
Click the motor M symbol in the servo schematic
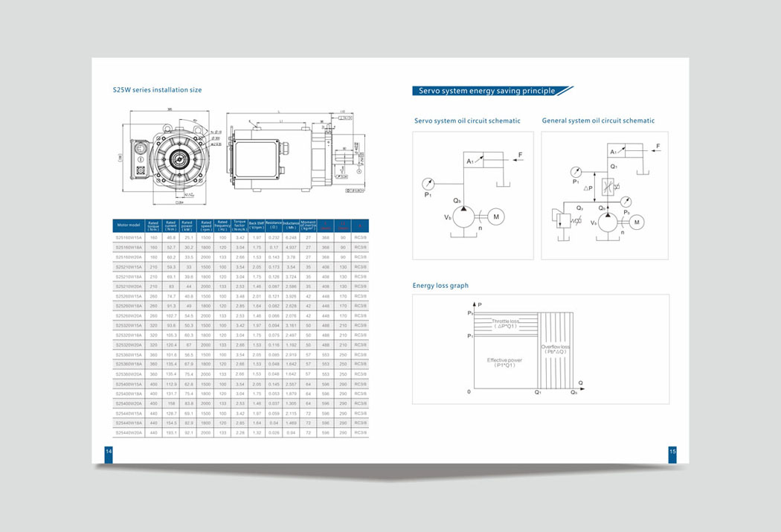click(496, 216)
